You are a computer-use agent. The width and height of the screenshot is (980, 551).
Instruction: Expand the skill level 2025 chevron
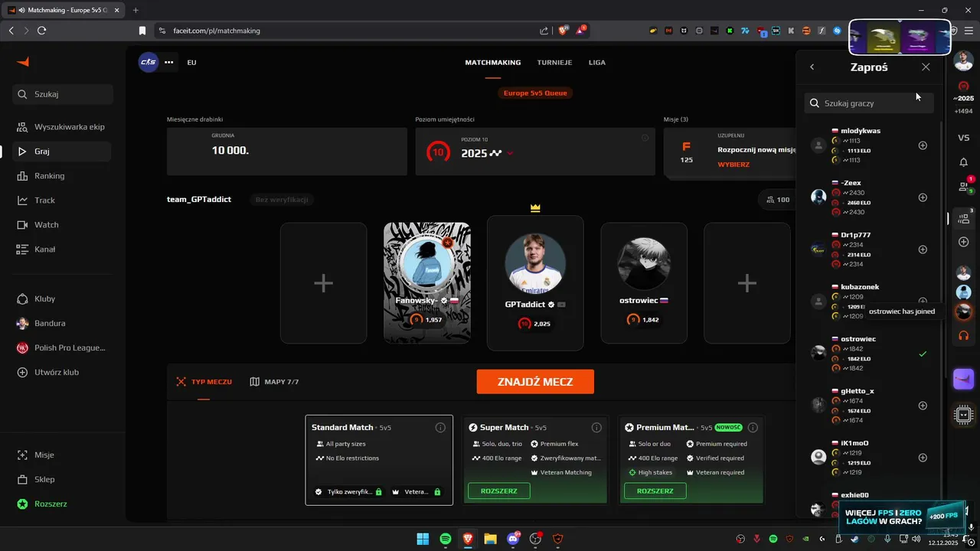pos(510,153)
